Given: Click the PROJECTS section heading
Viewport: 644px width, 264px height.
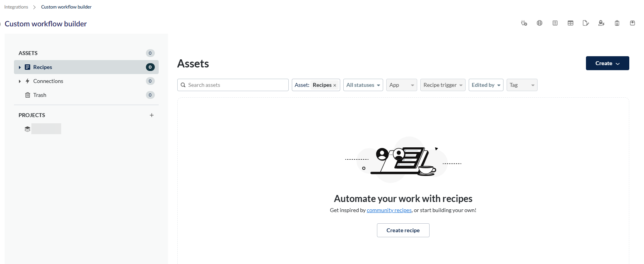Looking at the screenshot, I should pyautogui.click(x=32, y=115).
